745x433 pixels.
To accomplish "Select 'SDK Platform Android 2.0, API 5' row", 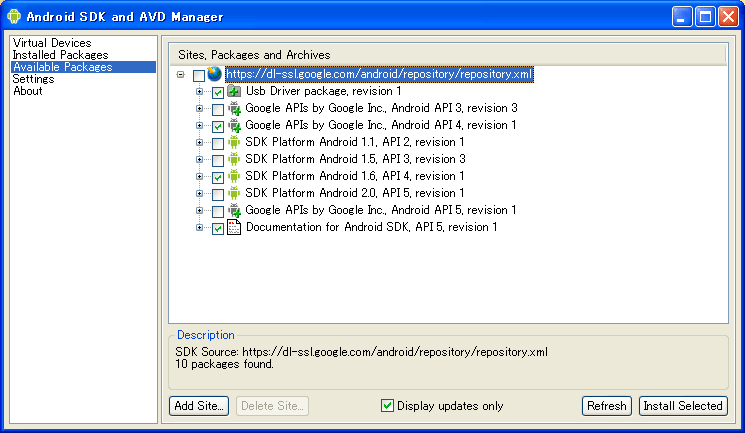I will 354,193.
